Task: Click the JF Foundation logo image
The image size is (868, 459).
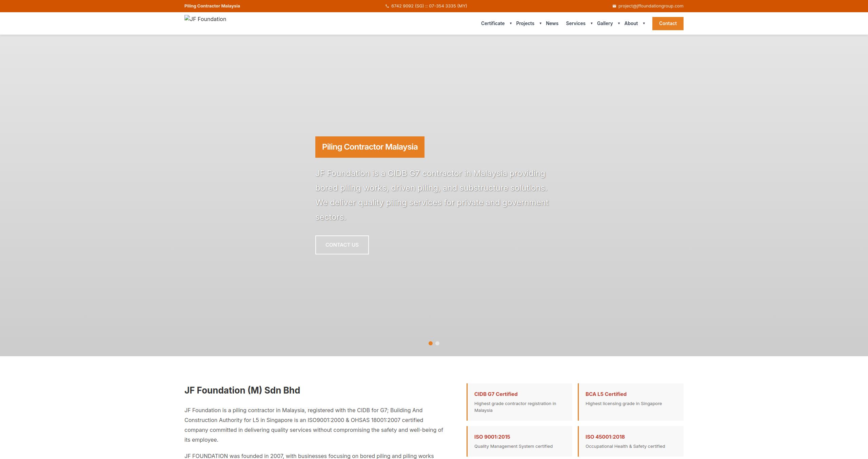Action: click(205, 19)
